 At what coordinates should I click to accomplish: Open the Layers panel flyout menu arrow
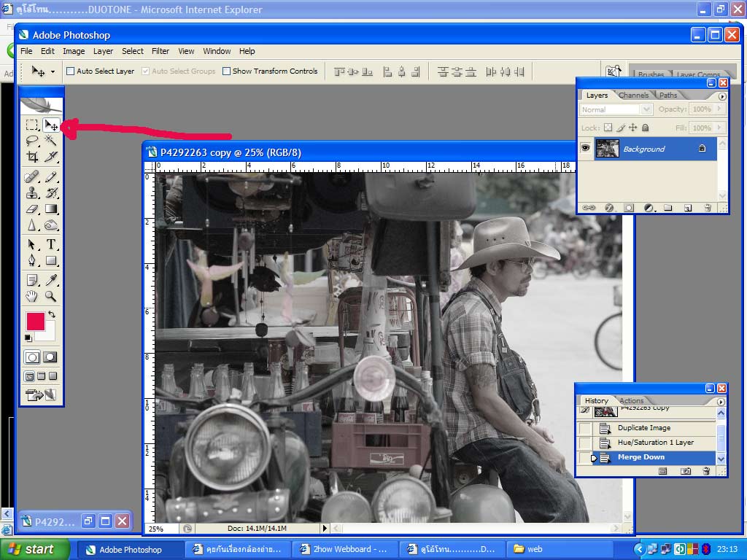click(x=722, y=96)
